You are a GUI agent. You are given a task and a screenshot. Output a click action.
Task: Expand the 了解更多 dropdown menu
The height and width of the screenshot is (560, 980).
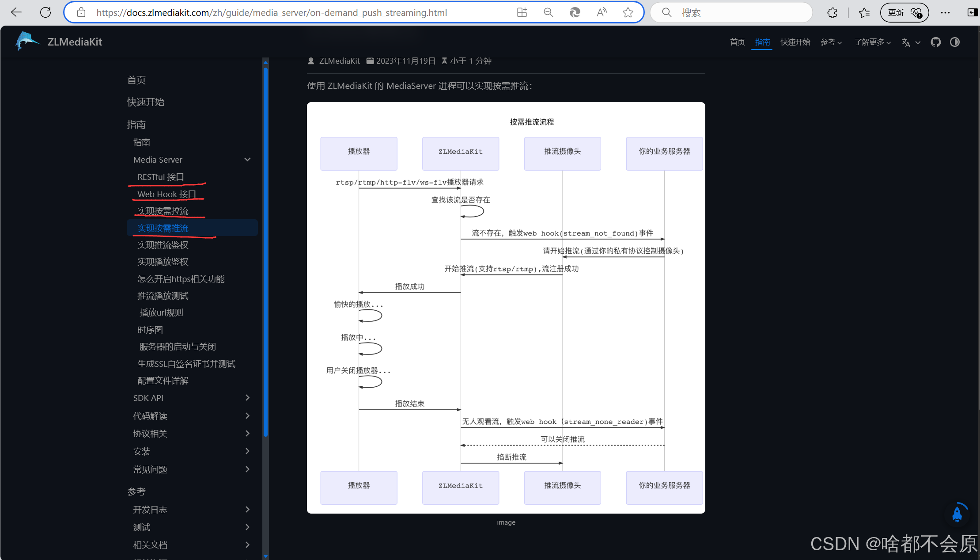click(x=871, y=42)
